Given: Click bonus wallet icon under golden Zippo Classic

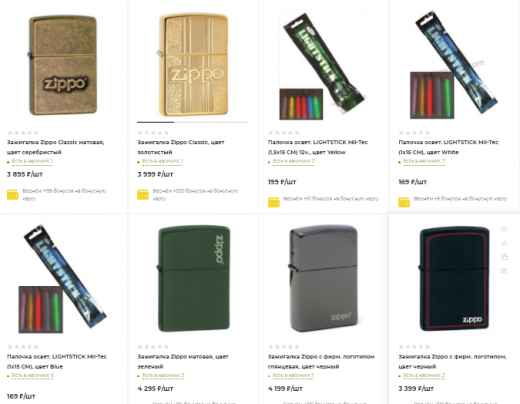Looking at the screenshot, I should pos(143,194).
